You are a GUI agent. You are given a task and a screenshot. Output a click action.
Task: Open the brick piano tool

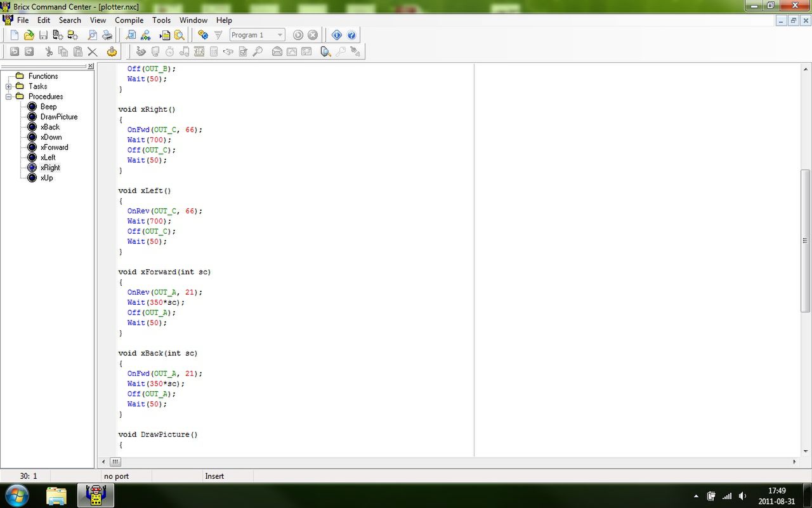coord(184,51)
